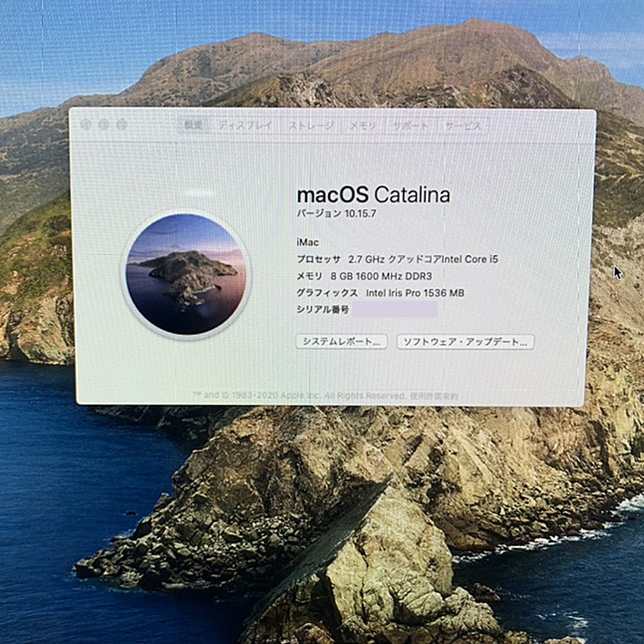Click the window's zoom (third) button
Viewport: 644px width, 644px height.
tap(123, 124)
